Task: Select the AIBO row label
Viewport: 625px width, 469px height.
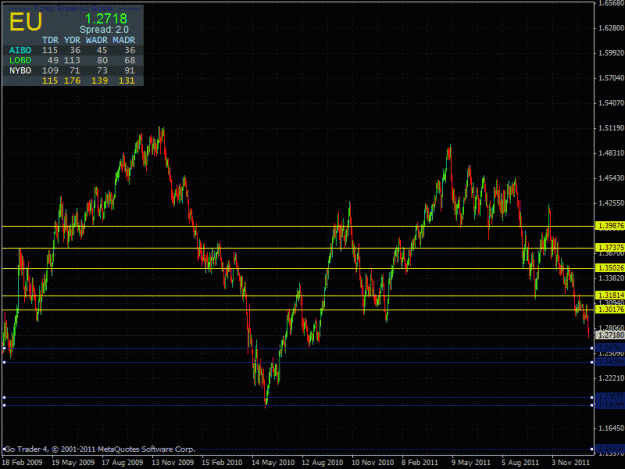Action: 20,50
